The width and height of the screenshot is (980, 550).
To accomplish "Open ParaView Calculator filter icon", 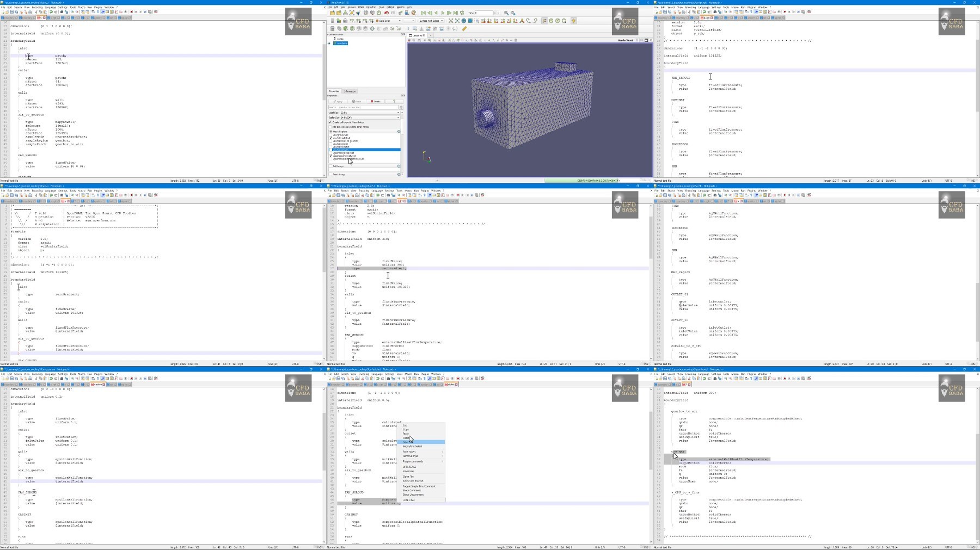I will [x=332, y=29].
